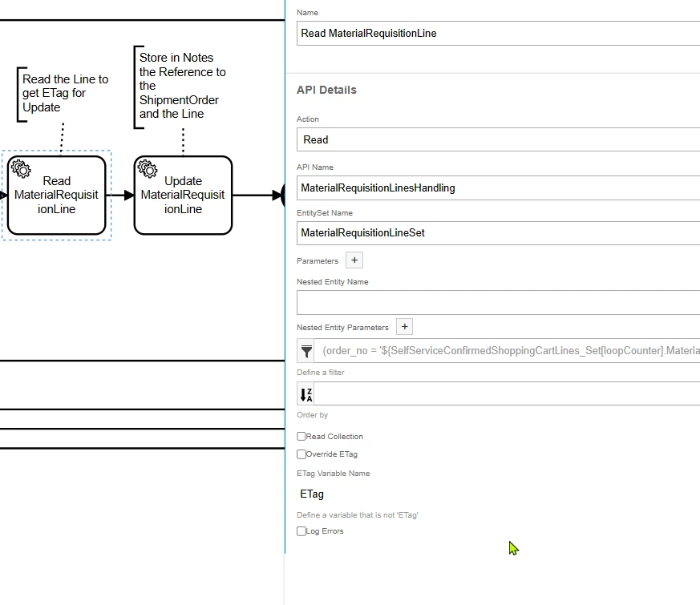Click the ETag Variable Name label
Image resolution: width=700 pixels, height=605 pixels.
334,474
